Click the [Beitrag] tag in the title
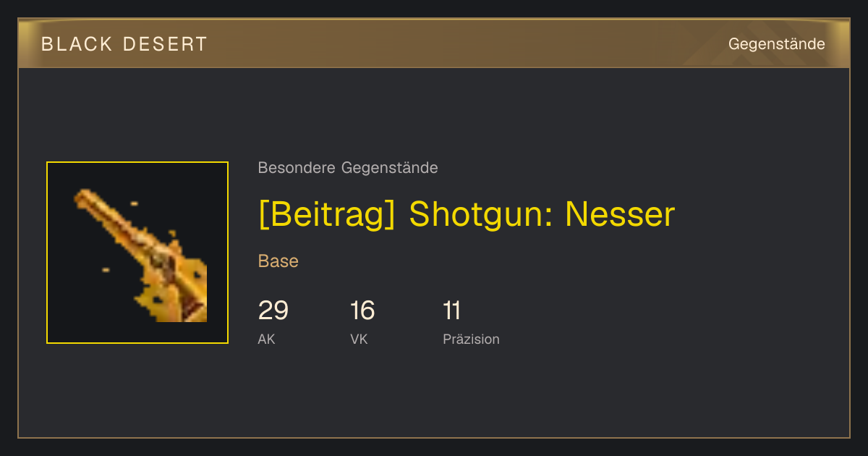 click(327, 214)
